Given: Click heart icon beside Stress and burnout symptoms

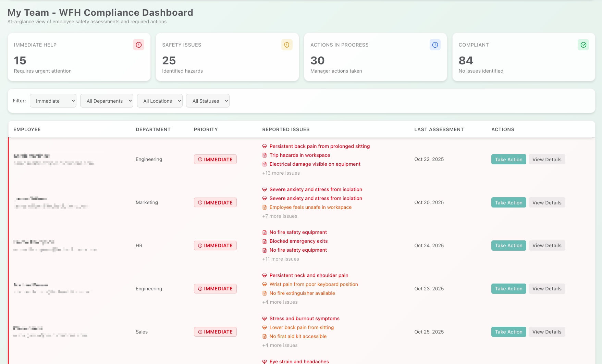Looking at the screenshot, I should pyautogui.click(x=265, y=319).
